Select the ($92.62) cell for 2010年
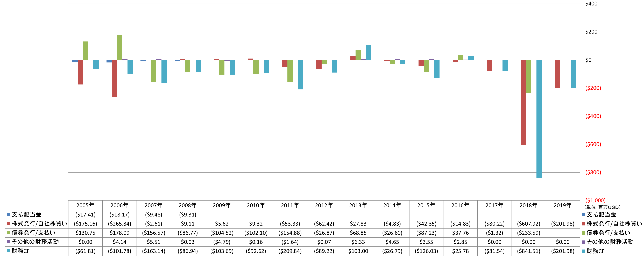 256,251
